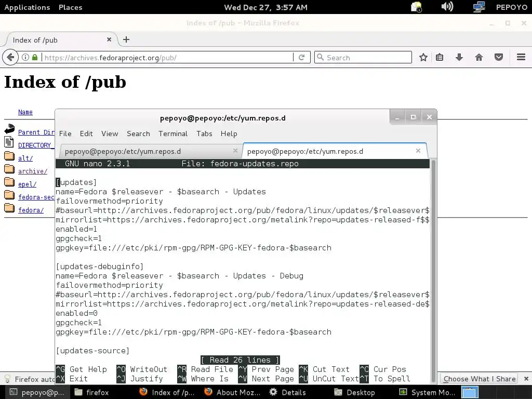The image size is (532, 399).
Task: Open epel/ directory link
Action: point(27,184)
